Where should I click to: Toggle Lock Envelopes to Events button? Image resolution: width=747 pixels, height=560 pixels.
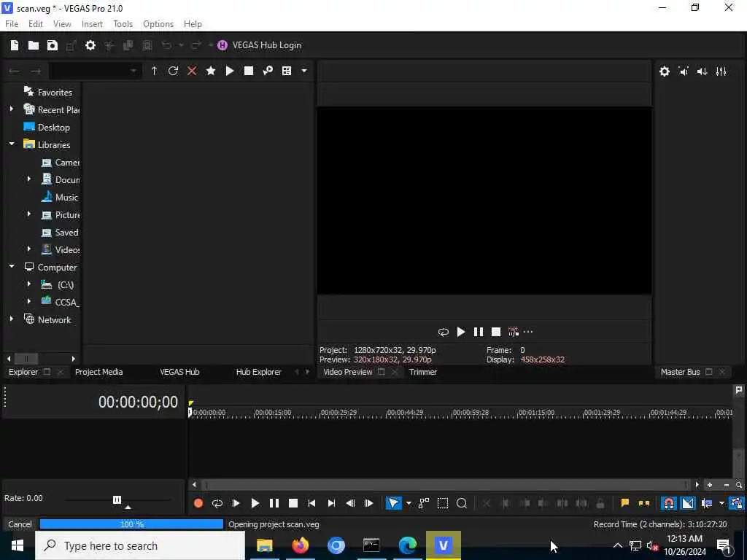coord(737,503)
